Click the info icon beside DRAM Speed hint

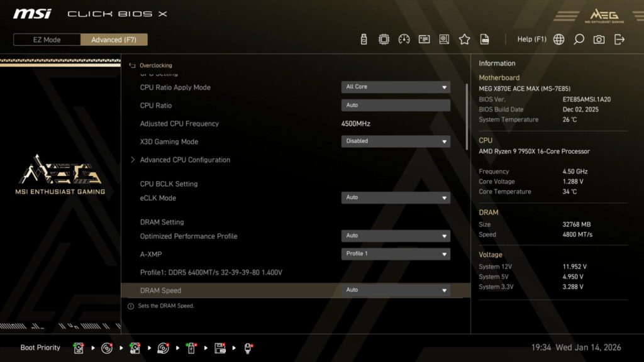131,306
